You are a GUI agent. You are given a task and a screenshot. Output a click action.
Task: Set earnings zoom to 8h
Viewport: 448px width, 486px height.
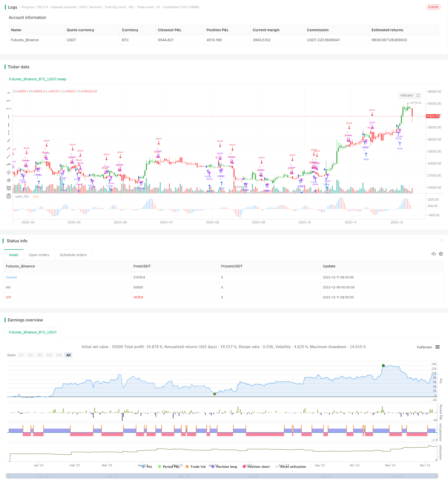pyautogui.click(x=40, y=355)
